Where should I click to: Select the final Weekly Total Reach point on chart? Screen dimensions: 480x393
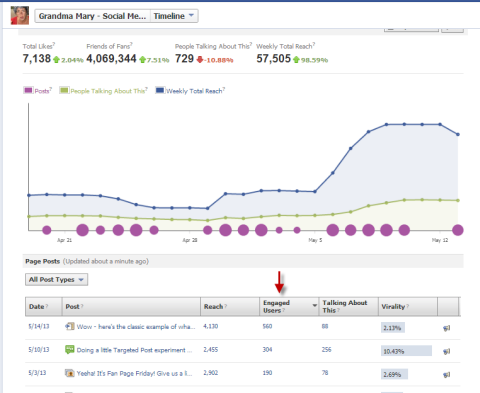click(x=458, y=134)
